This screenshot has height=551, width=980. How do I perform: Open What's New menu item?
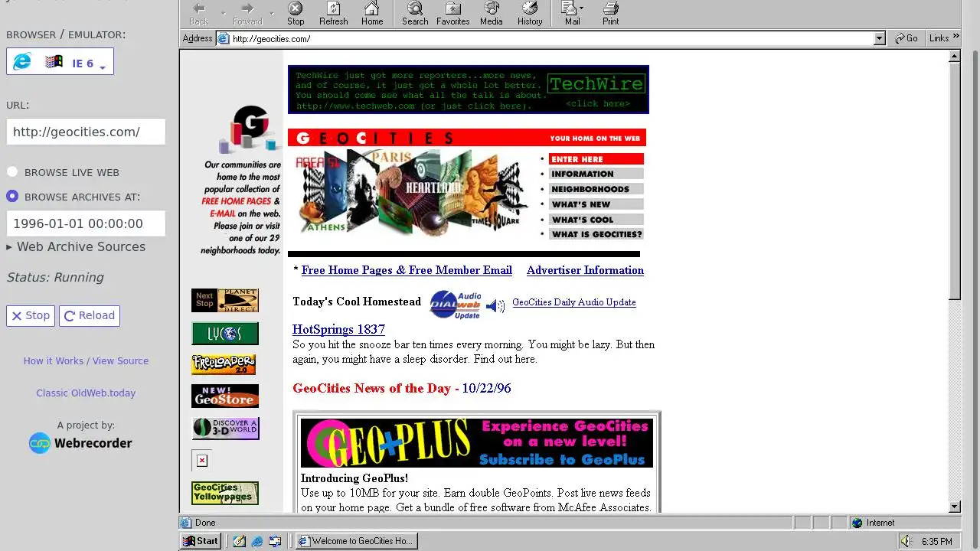point(596,204)
